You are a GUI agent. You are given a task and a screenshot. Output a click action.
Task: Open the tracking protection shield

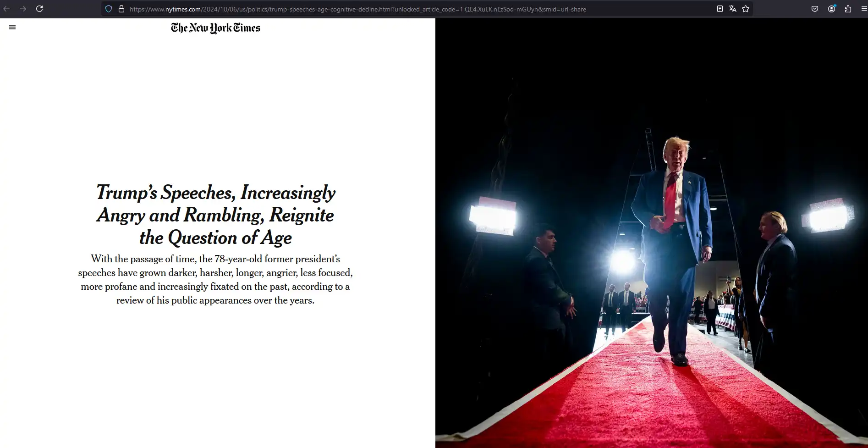click(109, 9)
